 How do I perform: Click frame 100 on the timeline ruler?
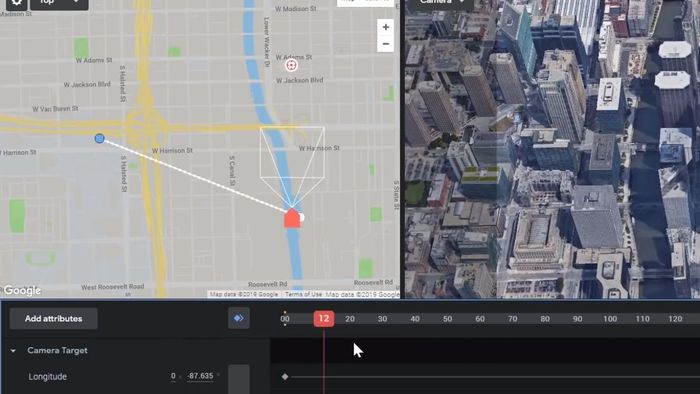[x=610, y=319]
